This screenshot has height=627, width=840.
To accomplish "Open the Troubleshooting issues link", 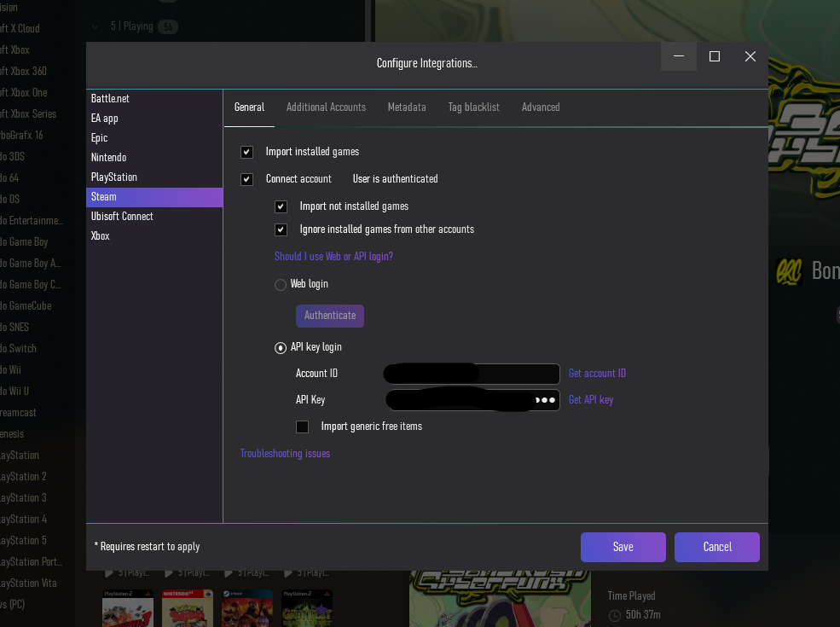I will (285, 454).
